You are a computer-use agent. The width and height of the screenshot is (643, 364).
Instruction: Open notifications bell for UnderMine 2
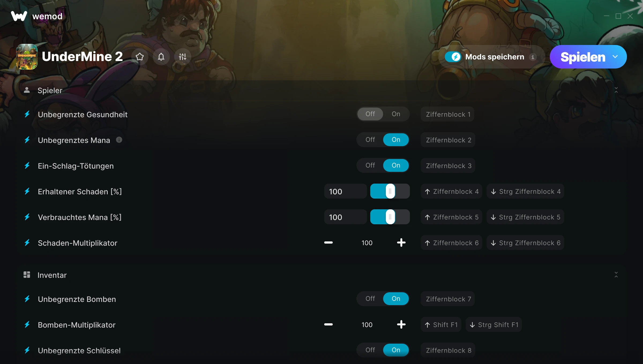click(161, 57)
